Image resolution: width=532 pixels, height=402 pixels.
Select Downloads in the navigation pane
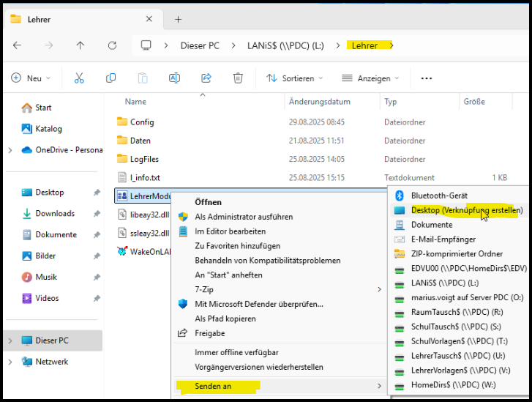[x=55, y=214]
